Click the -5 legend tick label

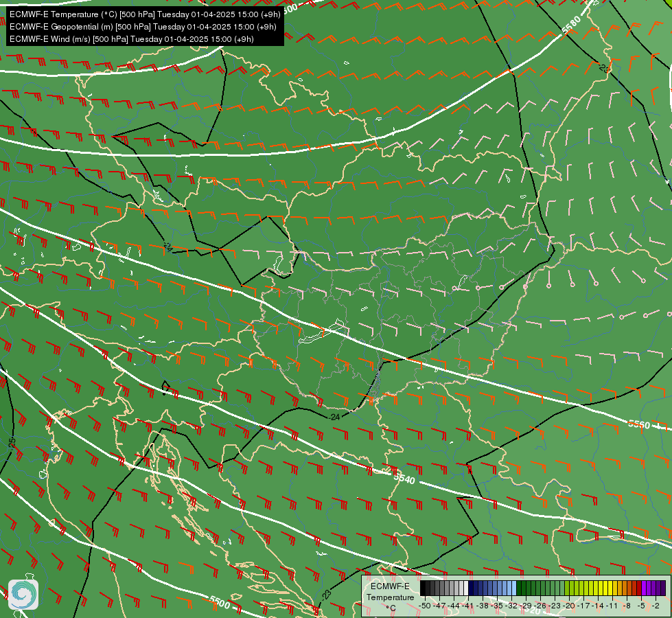[x=640, y=606]
